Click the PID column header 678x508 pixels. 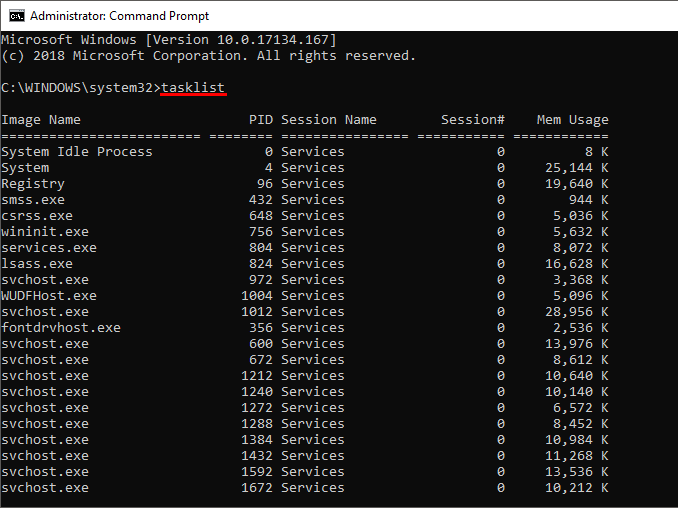click(261, 120)
